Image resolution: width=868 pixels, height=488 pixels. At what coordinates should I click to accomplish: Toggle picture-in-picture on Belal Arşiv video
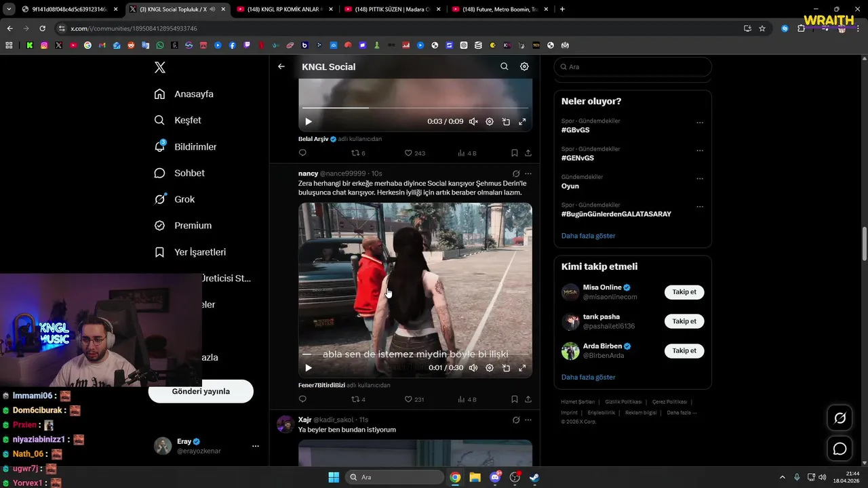click(x=506, y=121)
